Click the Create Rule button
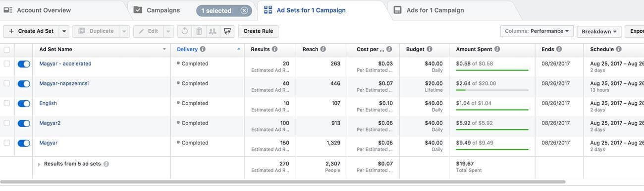644x191 pixels. pyautogui.click(x=258, y=31)
